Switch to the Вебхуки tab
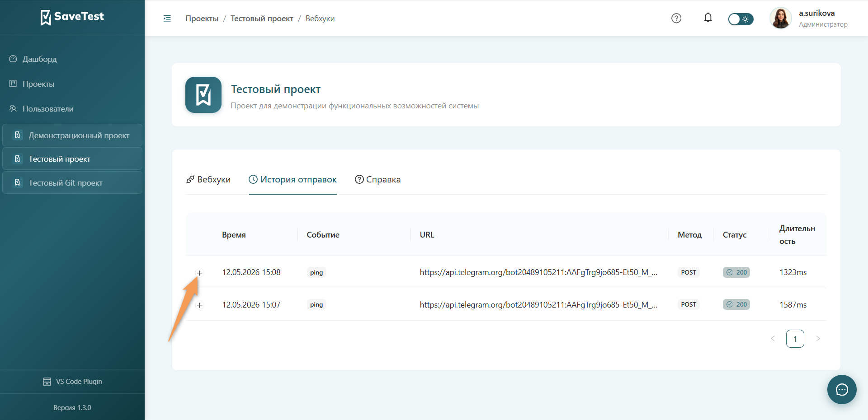 [x=208, y=180]
